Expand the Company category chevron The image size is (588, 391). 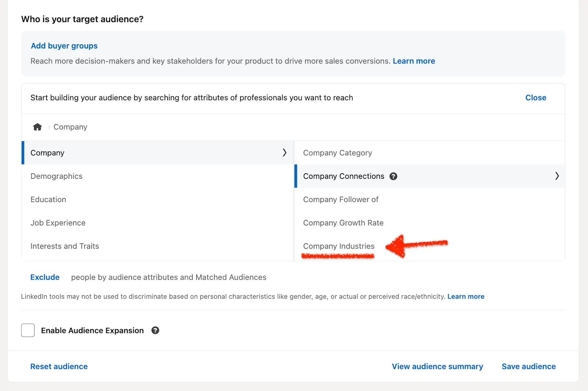coord(284,153)
